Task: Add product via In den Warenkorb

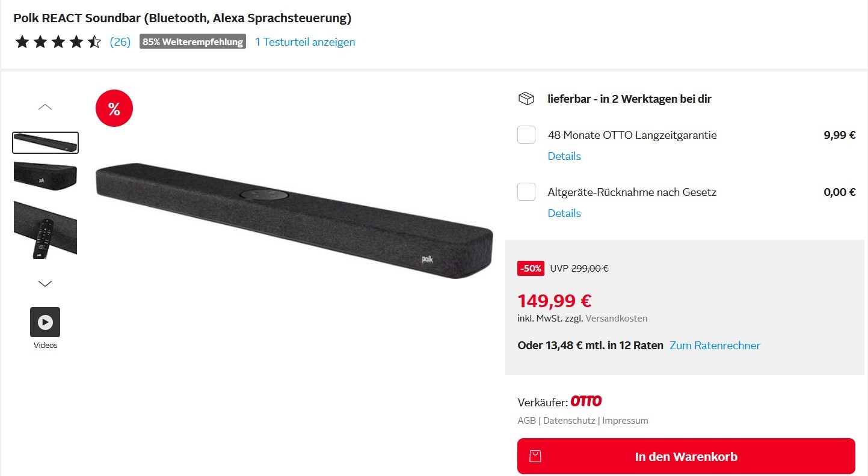Action: click(686, 456)
